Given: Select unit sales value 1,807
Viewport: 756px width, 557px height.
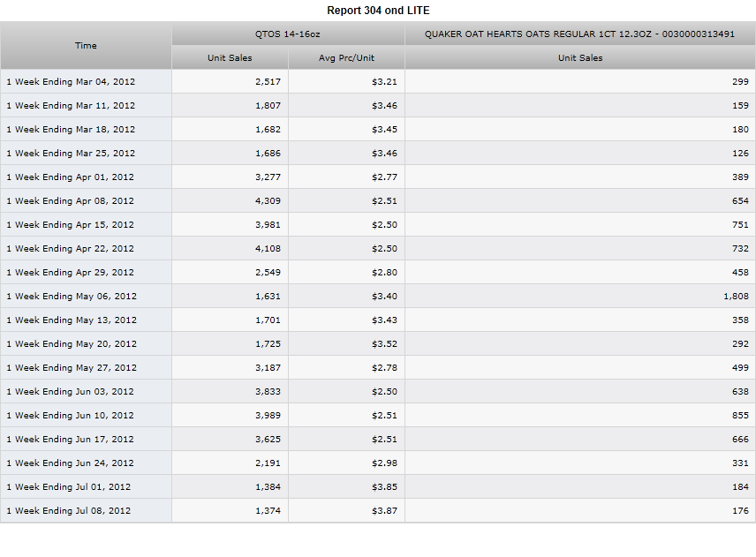Looking at the screenshot, I should coord(268,106).
